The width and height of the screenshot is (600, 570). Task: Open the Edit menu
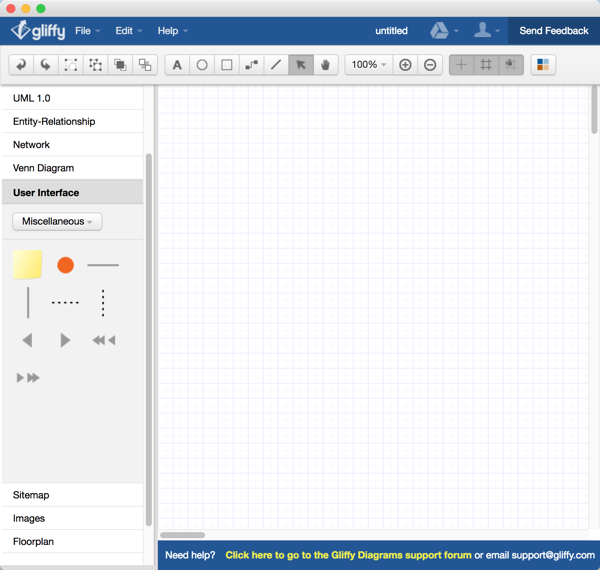[129, 31]
